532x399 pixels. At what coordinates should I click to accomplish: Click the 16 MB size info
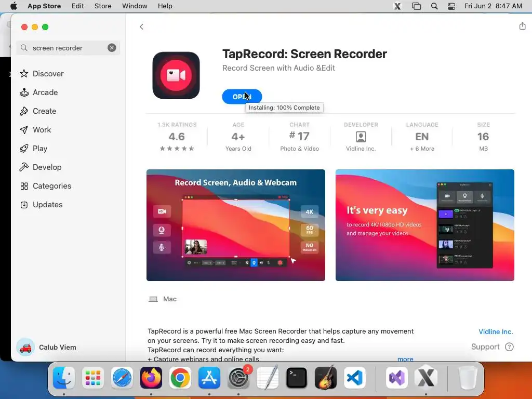coord(483,137)
